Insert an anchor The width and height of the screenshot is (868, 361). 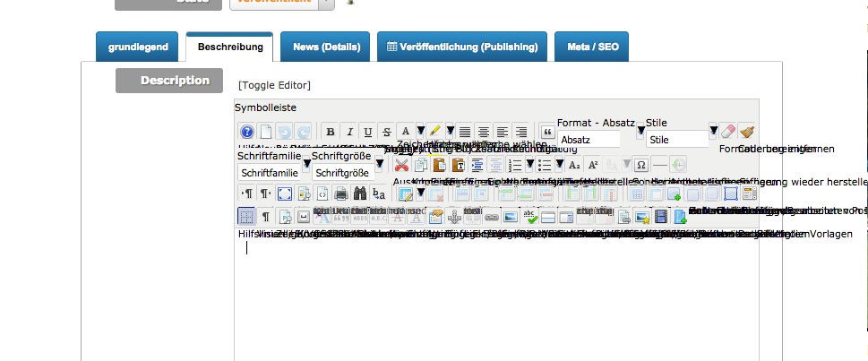coord(454,216)
